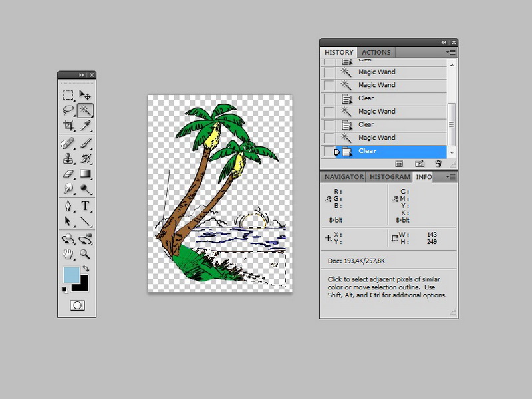Viewport: 532px width, 399px height.
Task: Select the Clone Stamp tool
Action: 68,158
